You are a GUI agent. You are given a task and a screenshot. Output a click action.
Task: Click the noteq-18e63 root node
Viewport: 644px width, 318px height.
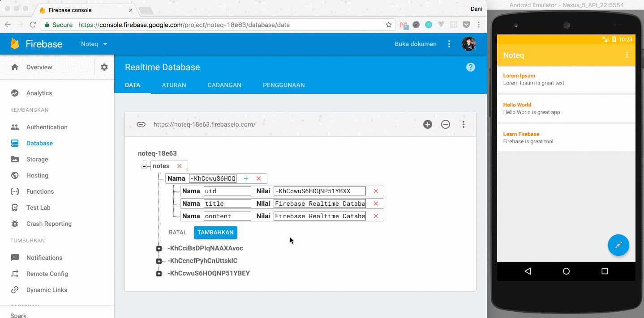click(x=157, y=153)
